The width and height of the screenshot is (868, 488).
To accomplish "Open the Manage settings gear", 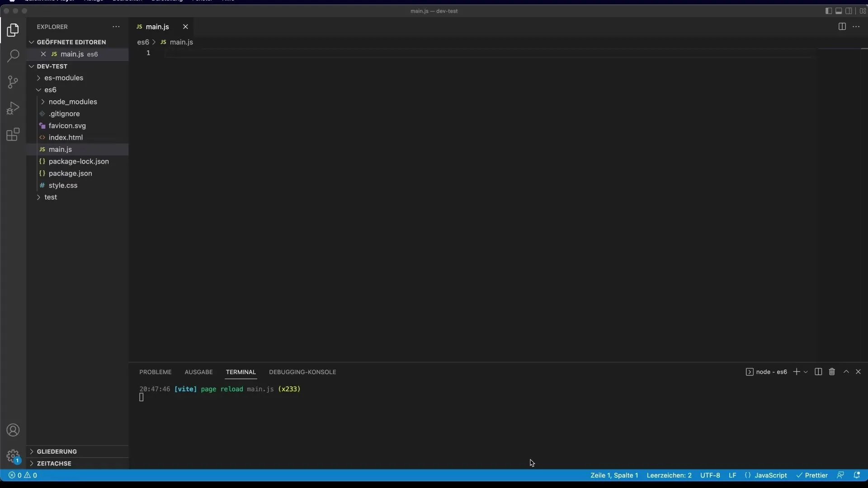I will 13,456.
